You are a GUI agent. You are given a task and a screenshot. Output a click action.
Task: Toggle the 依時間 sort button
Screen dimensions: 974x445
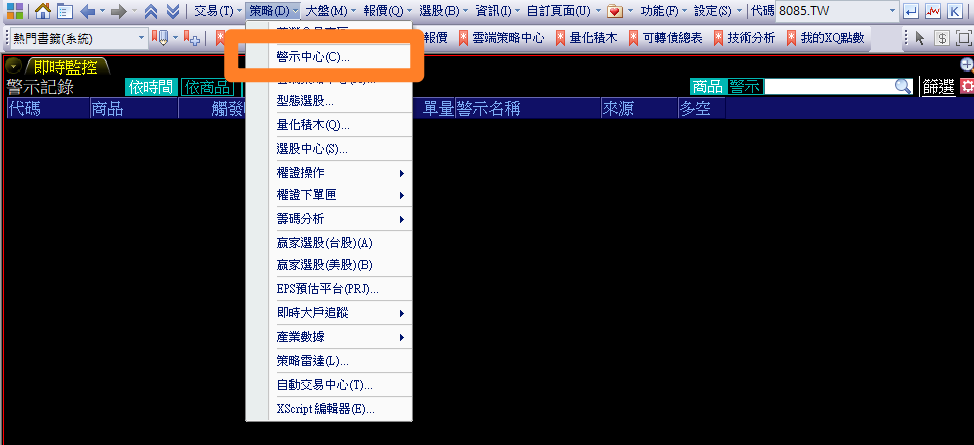coord(150,87)
